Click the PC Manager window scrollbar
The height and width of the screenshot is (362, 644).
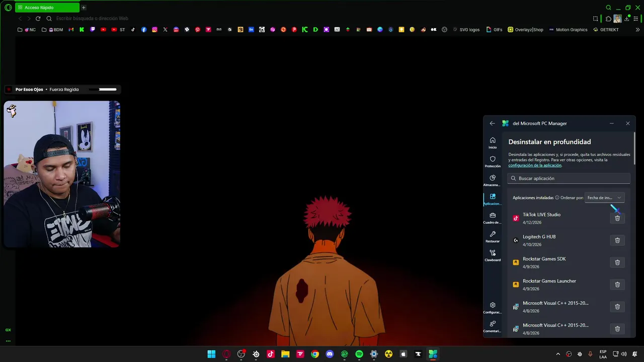tap(634, 148)
